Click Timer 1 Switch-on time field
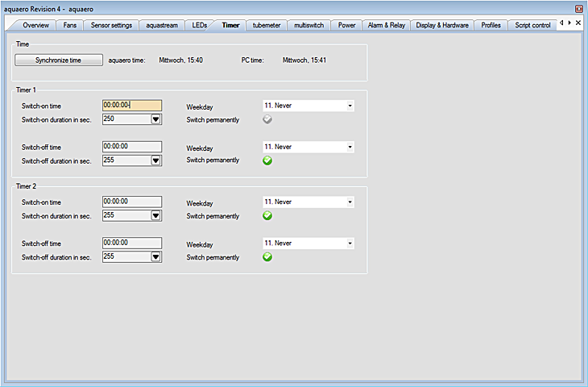The height and width of the screenshot is (387, 588). tap(132, 105)
